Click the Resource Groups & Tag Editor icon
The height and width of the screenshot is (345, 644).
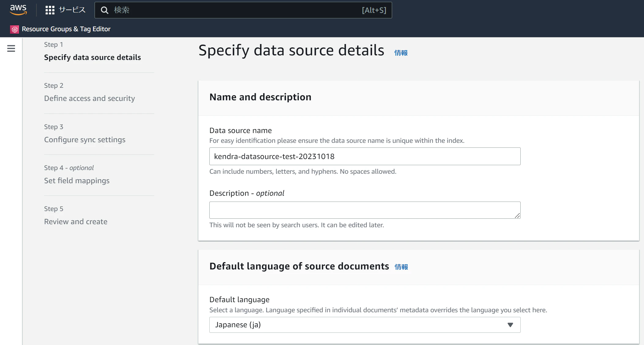coord(14,29)
